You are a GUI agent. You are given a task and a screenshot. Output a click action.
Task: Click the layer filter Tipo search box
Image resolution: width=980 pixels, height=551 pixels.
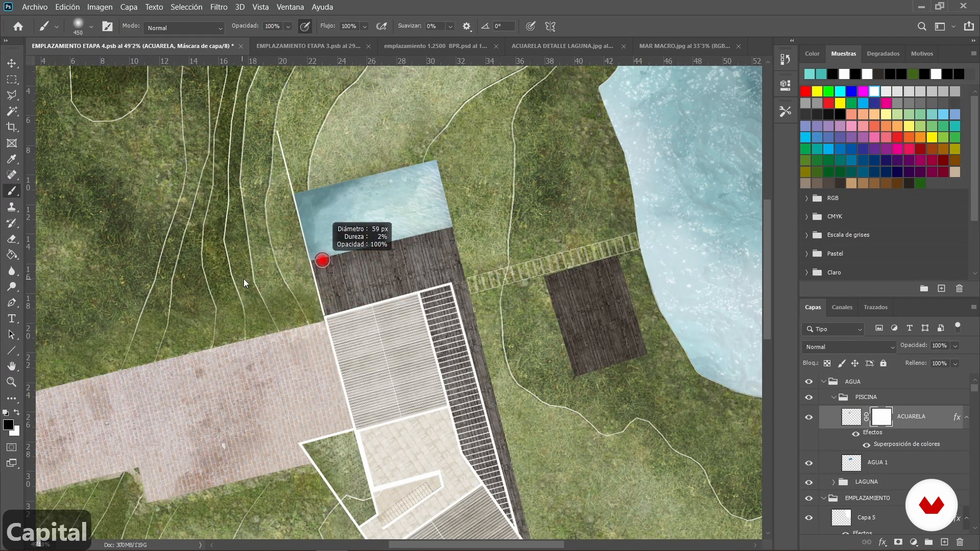(833, 329)
